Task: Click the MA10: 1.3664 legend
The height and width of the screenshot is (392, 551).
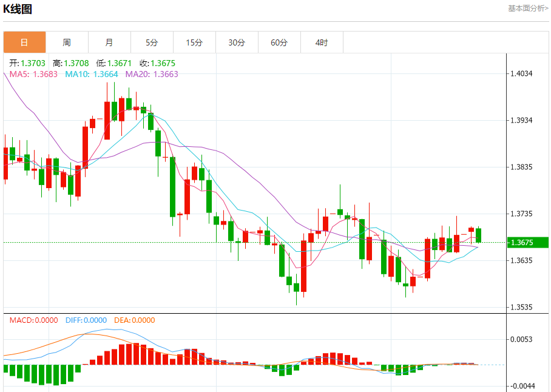Action: pyautogui.click(x=92, y=74)
